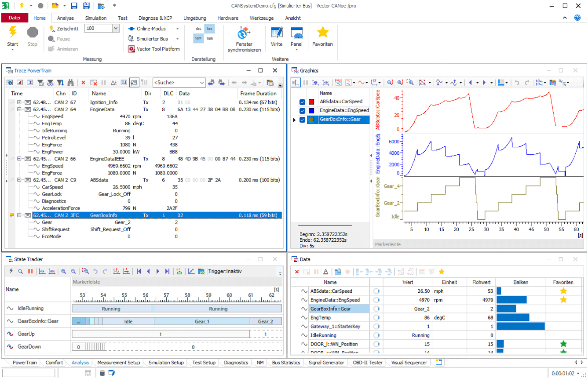This screenshot has height=378, width=588.
Task: Toggle GearBoxInfo::Gear signal checkbox
Action: click(302, 120)
